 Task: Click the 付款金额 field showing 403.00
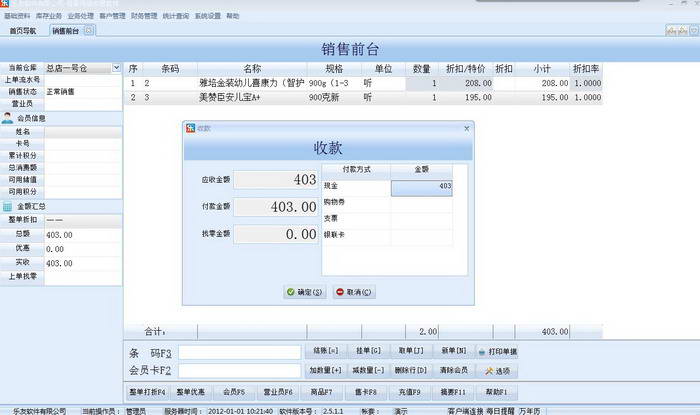coord(276,207)
